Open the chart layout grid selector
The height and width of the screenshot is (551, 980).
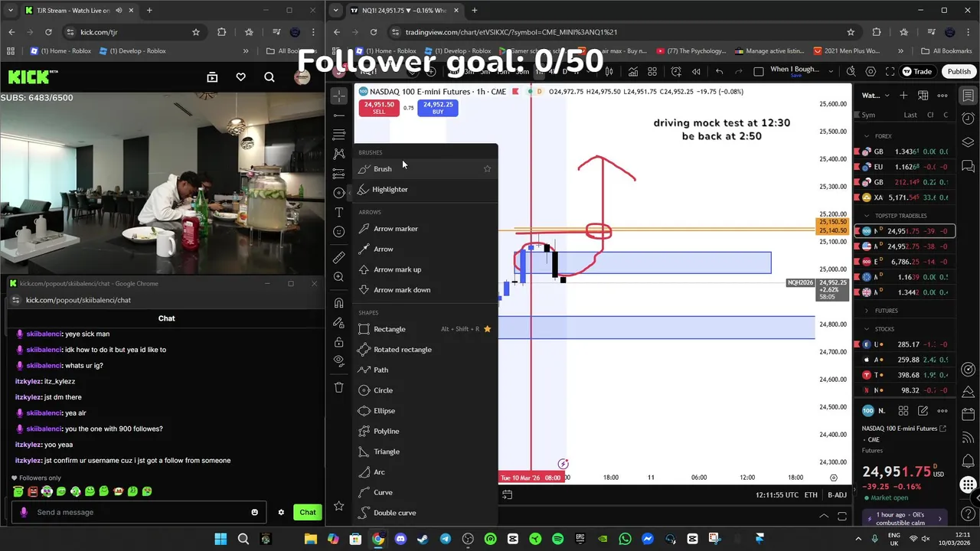tap(652, 71)
